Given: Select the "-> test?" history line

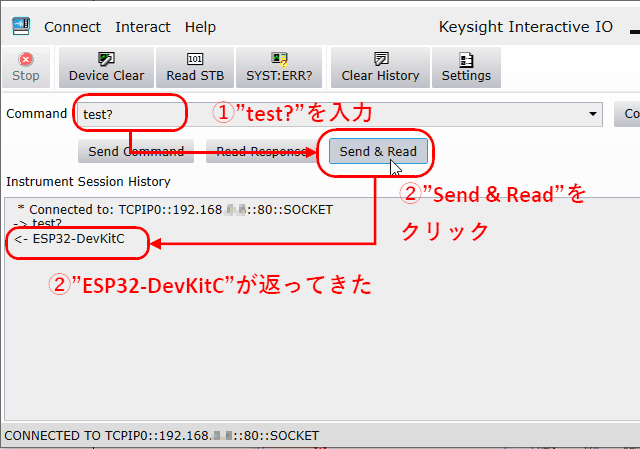Looking at the screenshot, I should pos(38,223).
